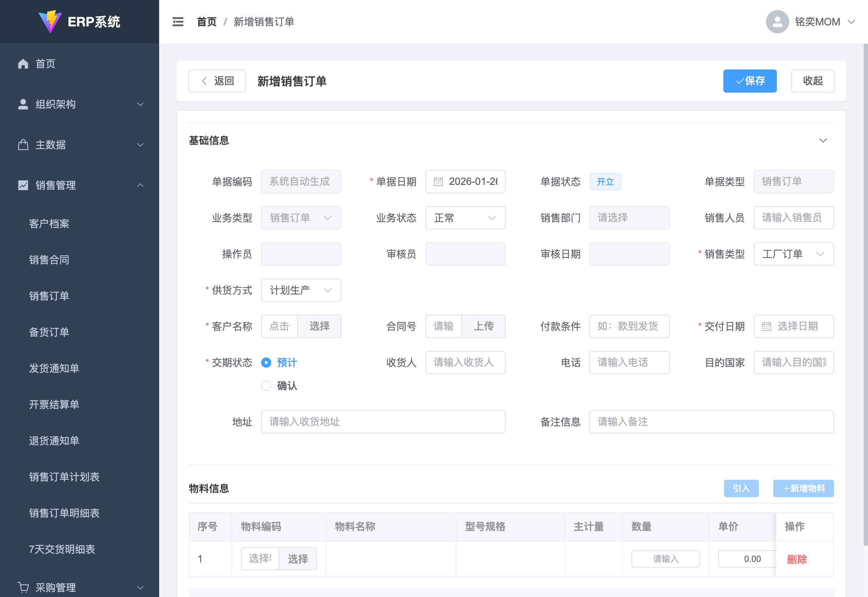
Task: Click the 返回 back button
Action: (x=217, y=81)
